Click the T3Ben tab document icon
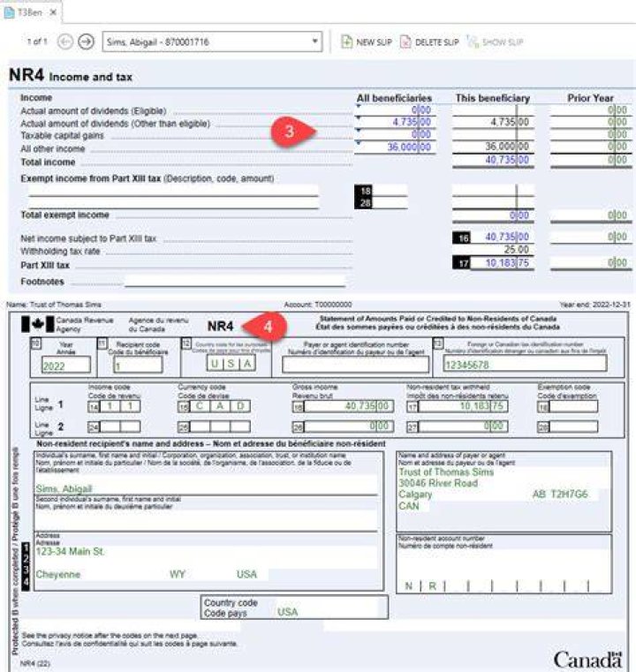This screenshot has width=636, height=672. pyautogui.click(x=9, y=12)
